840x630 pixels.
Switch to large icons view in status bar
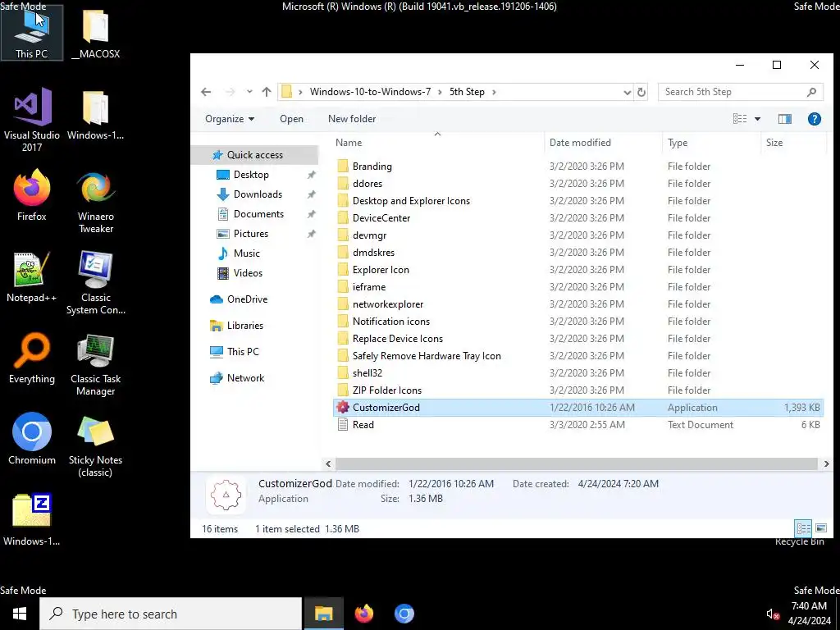click(x=820, y=528)
